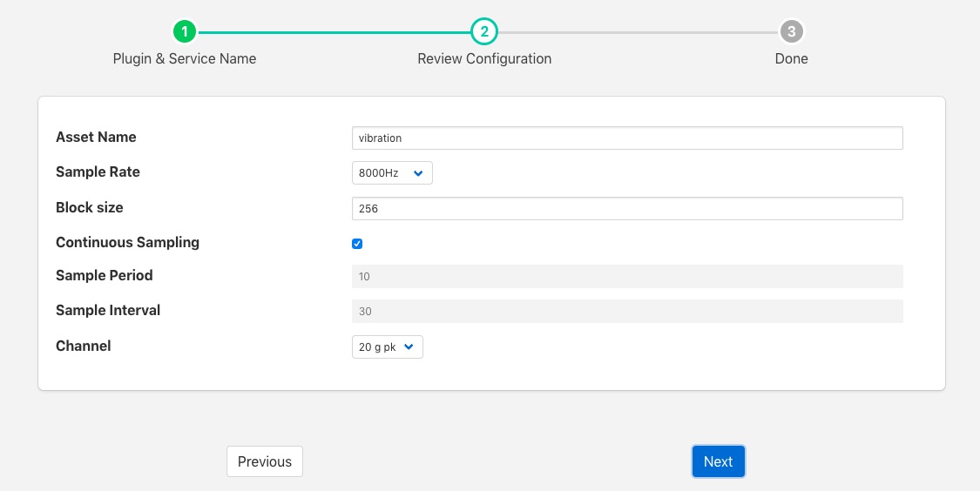Click the grey step 3 circle
The image size is (980, 491).
tap(791, 32)
